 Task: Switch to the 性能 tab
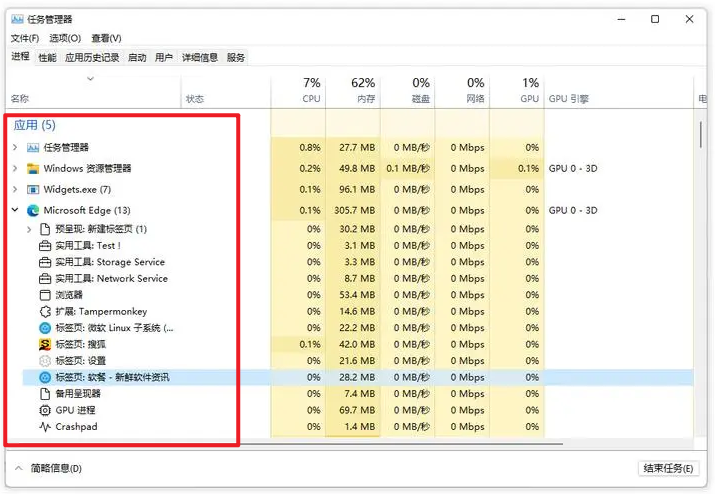[x=47, y=57]
